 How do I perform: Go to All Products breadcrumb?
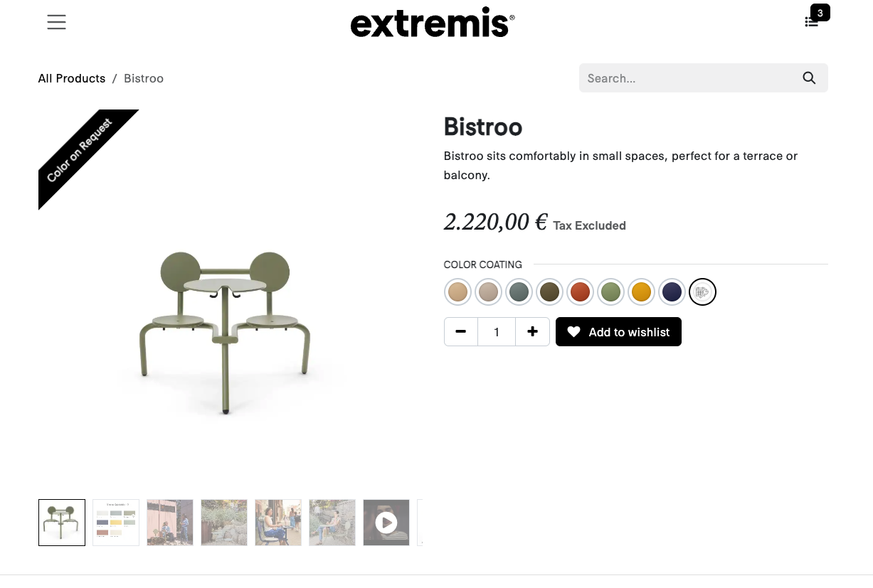[72, 78]
